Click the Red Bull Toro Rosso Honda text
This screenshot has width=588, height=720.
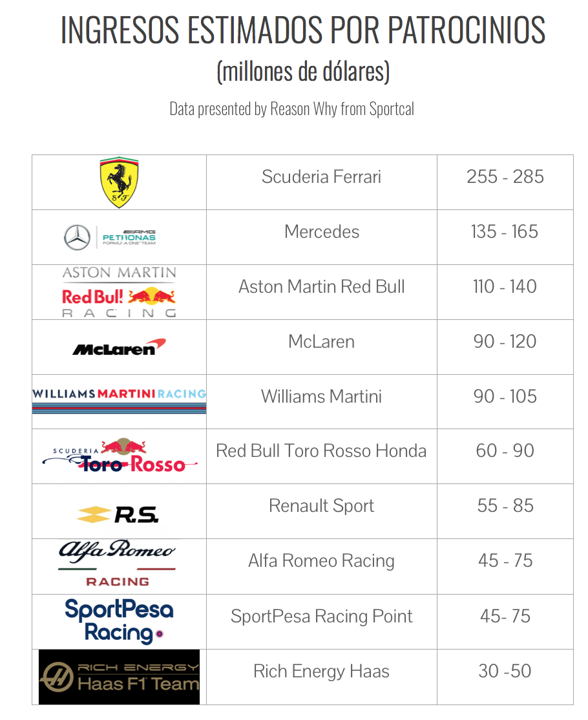321,451
